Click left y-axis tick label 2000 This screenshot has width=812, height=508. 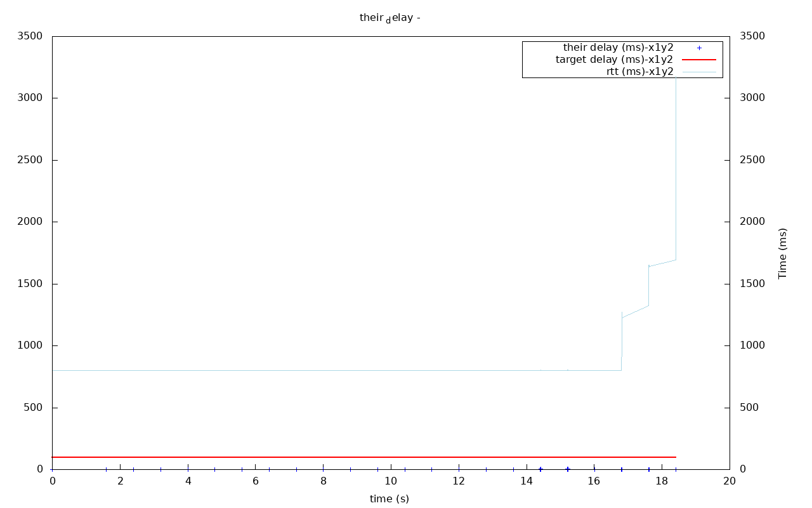click(x=30, y=222)
